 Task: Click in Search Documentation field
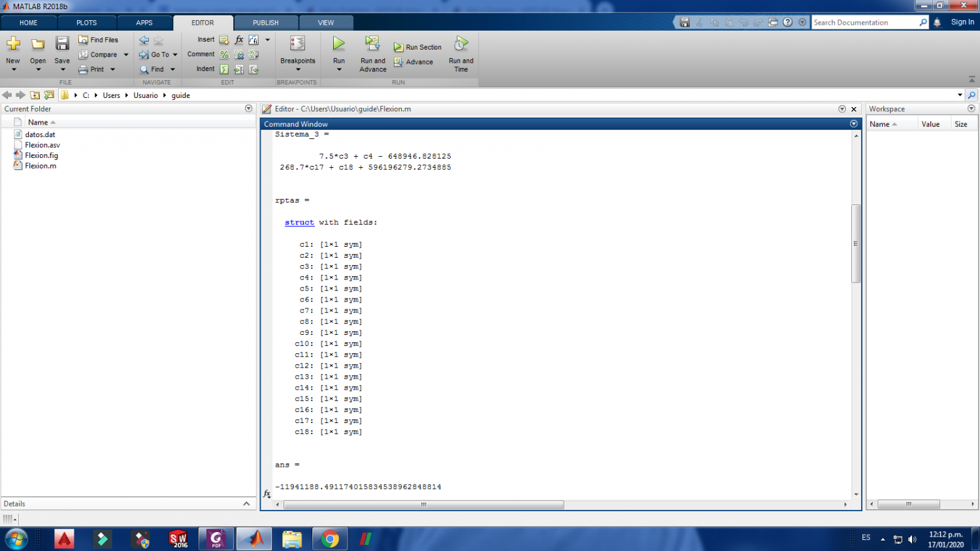pos(865,22)
